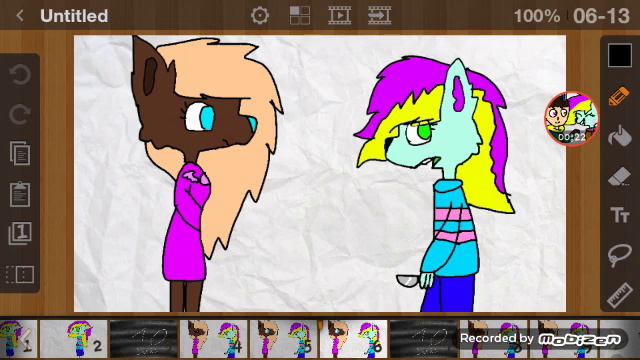This screenshot has width=640, height=360.
Task: Select the lasso tool
Action: click(x=620, y=255)
